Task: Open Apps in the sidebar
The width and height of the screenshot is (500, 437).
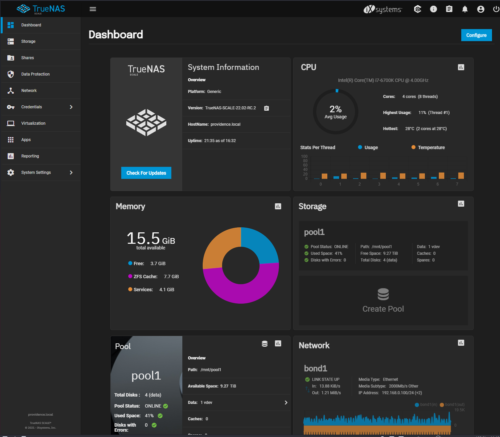Action: (41, 140)
